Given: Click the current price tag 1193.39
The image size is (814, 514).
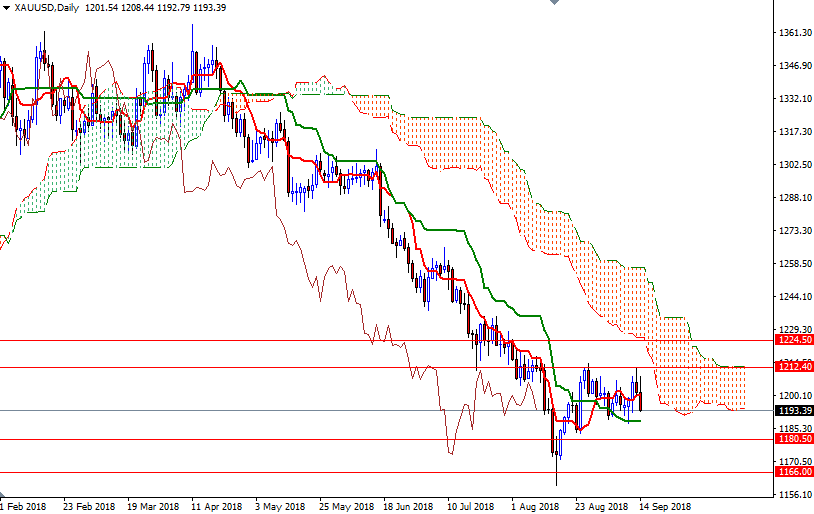Looking at the screenshot, I should click(x=794, y=411).
